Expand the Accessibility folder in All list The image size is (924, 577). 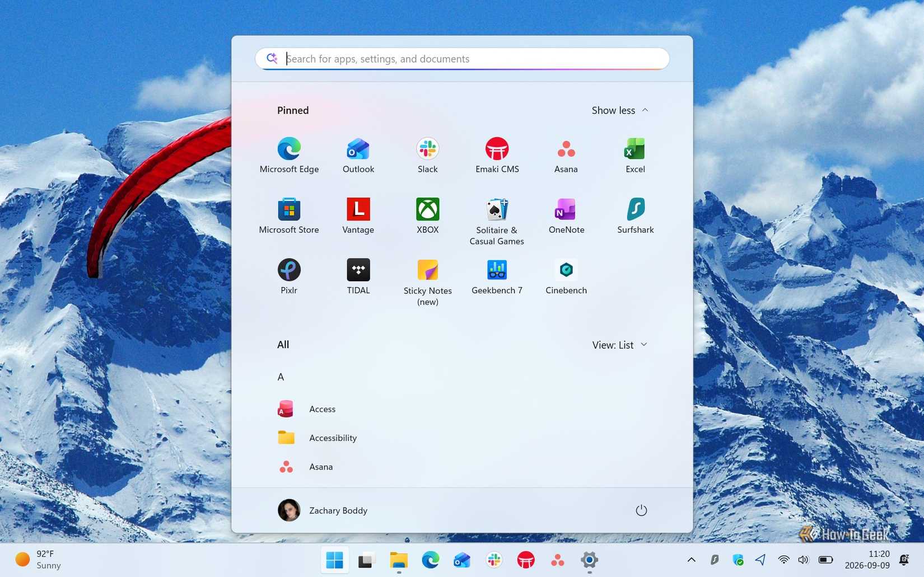click(462, 438)
